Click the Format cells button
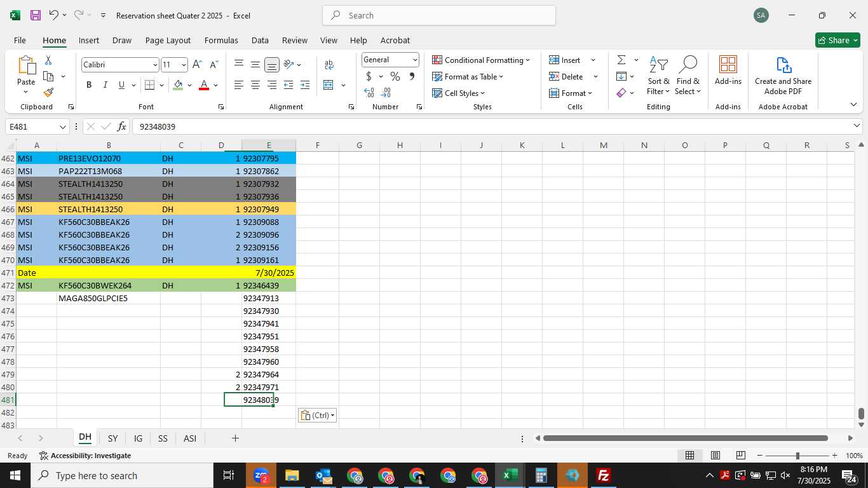The width and height of the screenshot is (868, 488). click(570, 93)
